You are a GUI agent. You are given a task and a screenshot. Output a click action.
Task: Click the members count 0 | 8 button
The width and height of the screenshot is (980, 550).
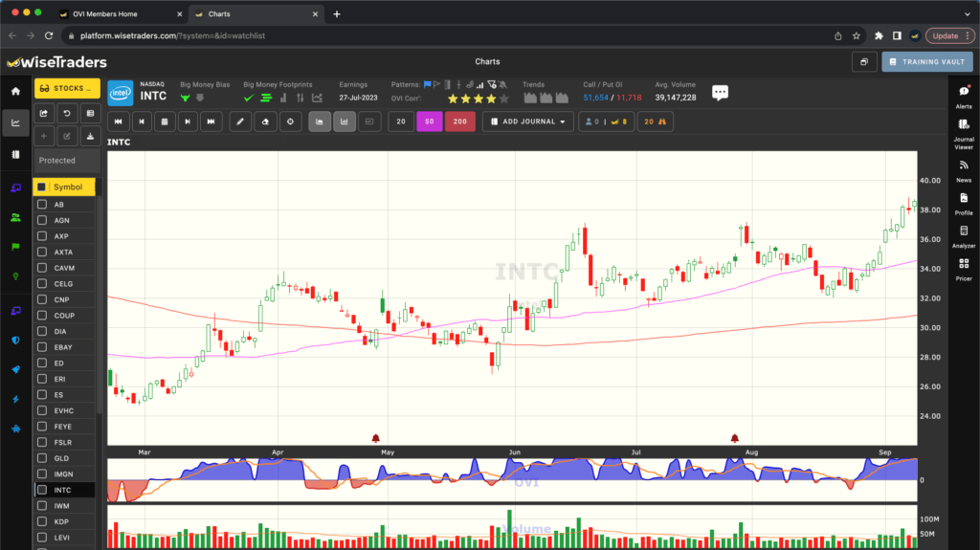(x=606, y=121)
